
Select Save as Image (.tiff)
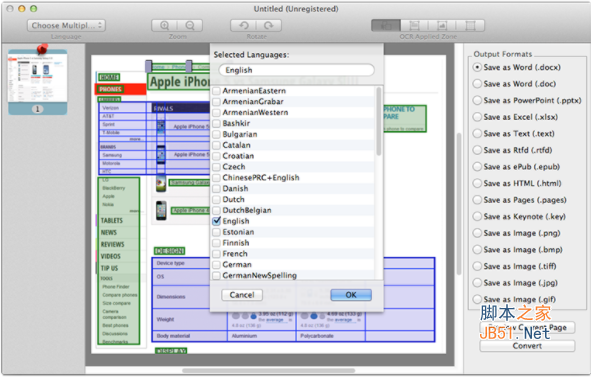click(477, 267)
